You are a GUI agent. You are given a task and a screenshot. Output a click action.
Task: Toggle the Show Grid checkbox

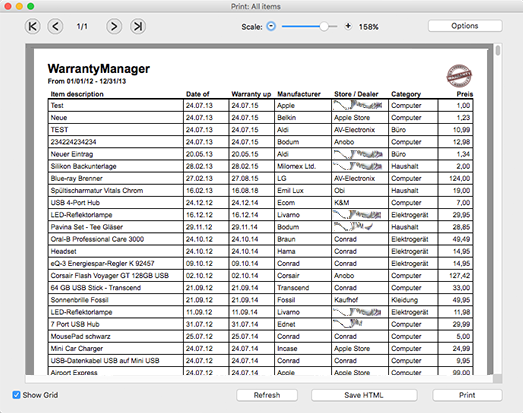pos(16,395)
